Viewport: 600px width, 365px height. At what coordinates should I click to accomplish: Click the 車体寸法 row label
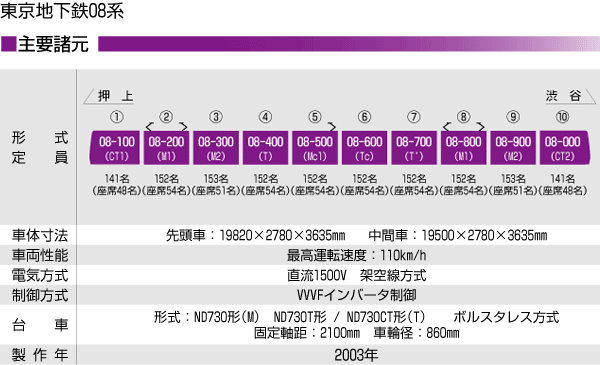point(40,235)
